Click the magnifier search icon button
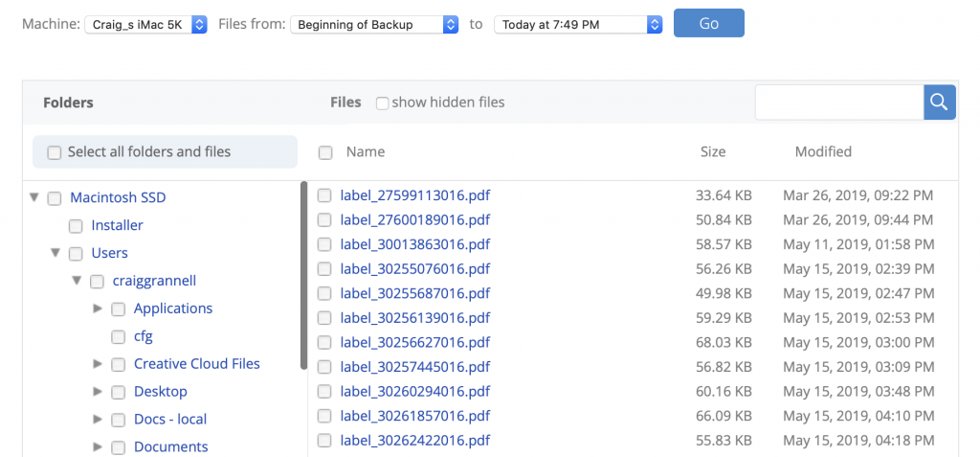 [x=940, y=103]
